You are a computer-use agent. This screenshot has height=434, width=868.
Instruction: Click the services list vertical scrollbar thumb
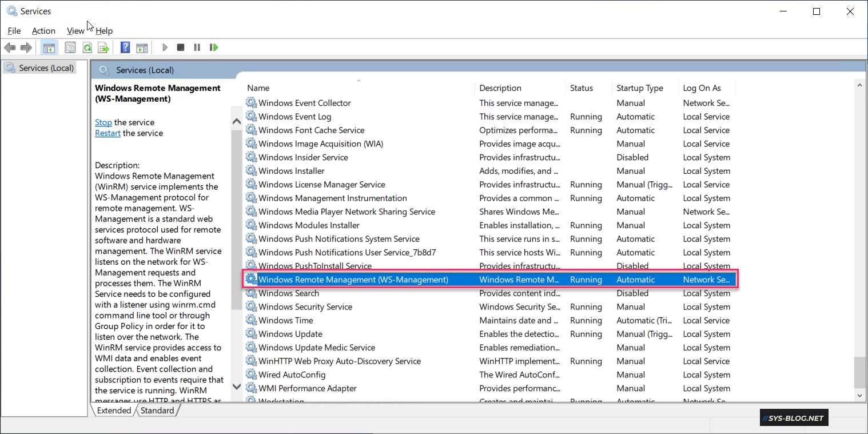click(859, 372)
